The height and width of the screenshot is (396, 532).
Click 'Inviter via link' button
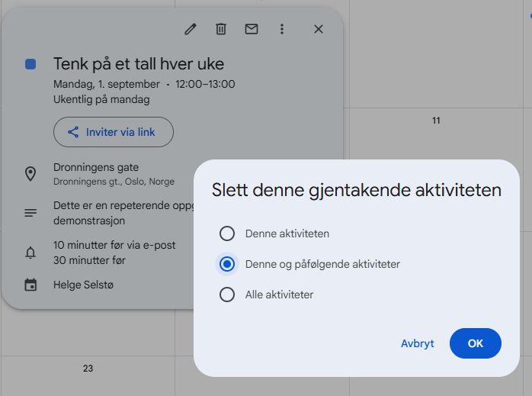click(x=114, y=132)
